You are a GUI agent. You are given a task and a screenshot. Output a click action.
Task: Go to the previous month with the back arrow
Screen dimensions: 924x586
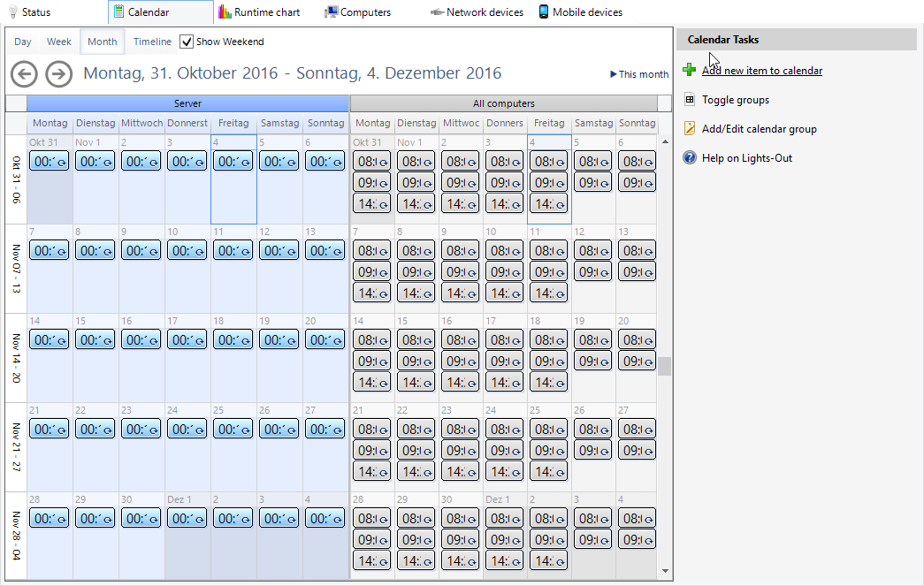pos(24,74)
